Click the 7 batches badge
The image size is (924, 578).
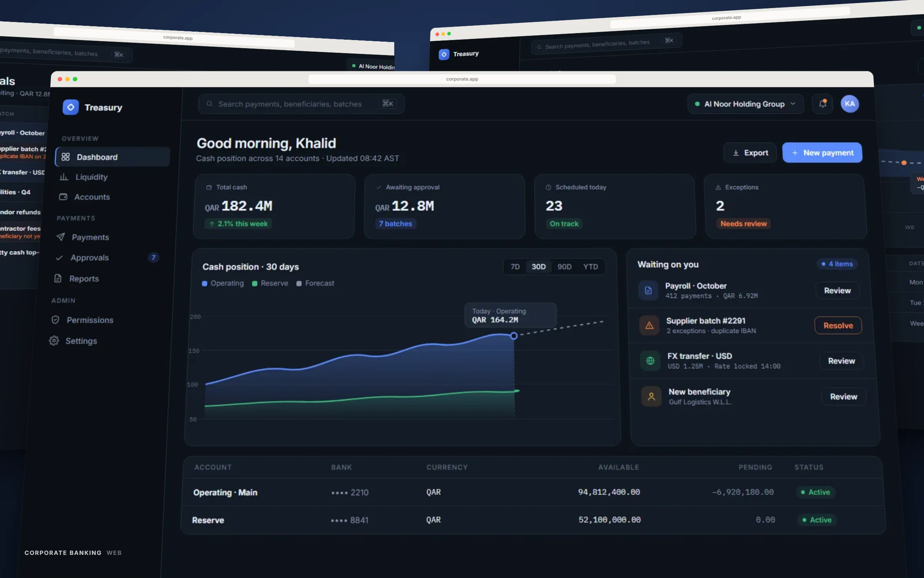click(x=395, y=223)
